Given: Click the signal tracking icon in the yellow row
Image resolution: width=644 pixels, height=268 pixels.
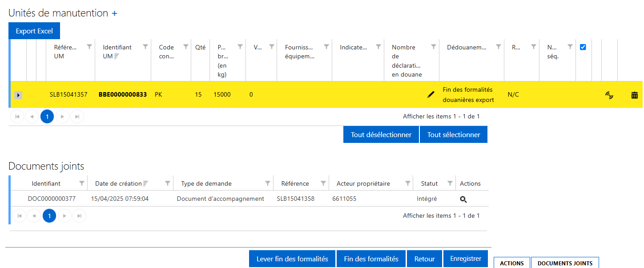Looking at the screenshot, I should point(609,95).
